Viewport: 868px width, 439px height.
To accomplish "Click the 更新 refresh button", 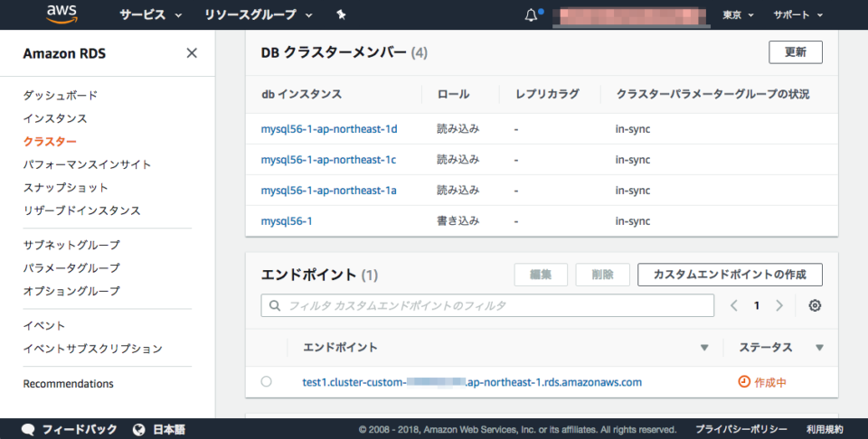I will [796, 52].
